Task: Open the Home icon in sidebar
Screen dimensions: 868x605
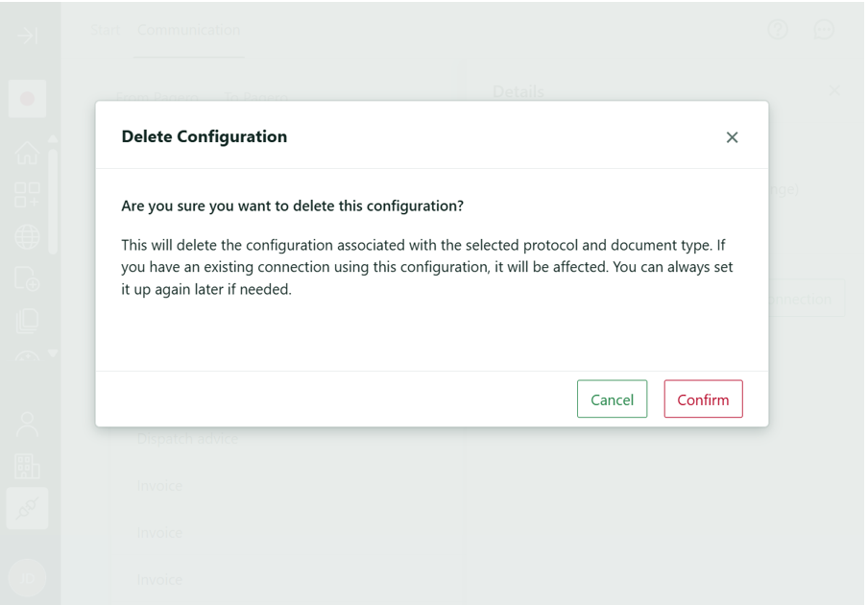Action: point(28,153)
